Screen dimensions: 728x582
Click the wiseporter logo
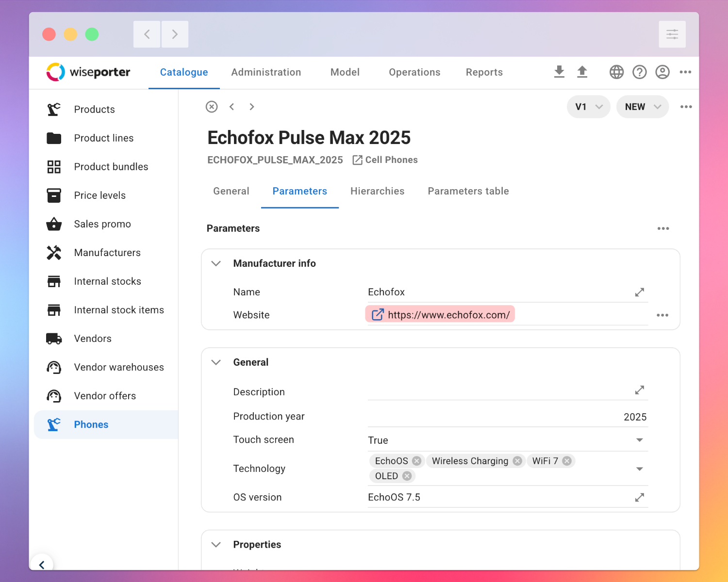click(88, 72)
